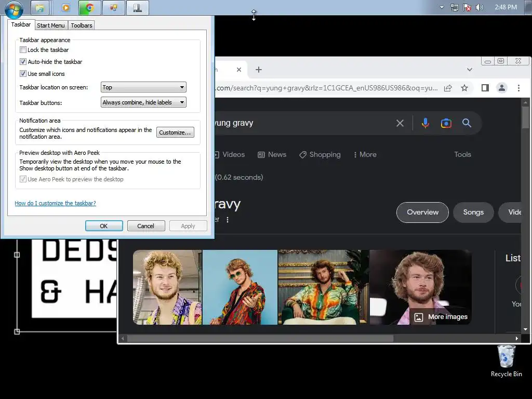Image resolution: width=532 pixels, height=399 pixels.
Task: Open Google search Tools
Action: (462, 155)
